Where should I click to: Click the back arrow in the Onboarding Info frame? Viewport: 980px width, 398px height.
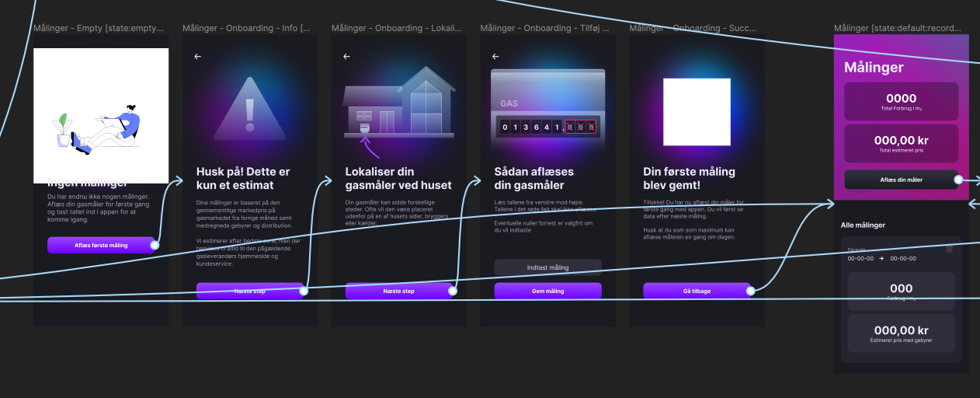[197, 57]
